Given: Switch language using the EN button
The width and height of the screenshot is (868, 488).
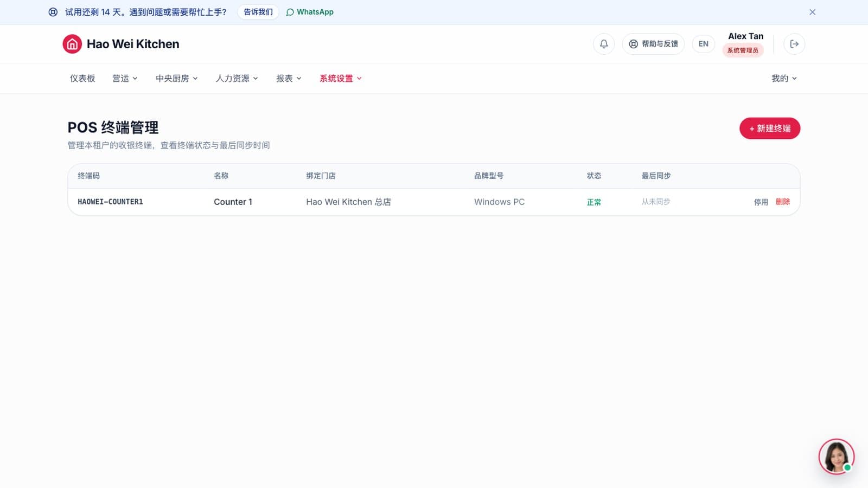Looking at the screenshot, I should point(703,44).
